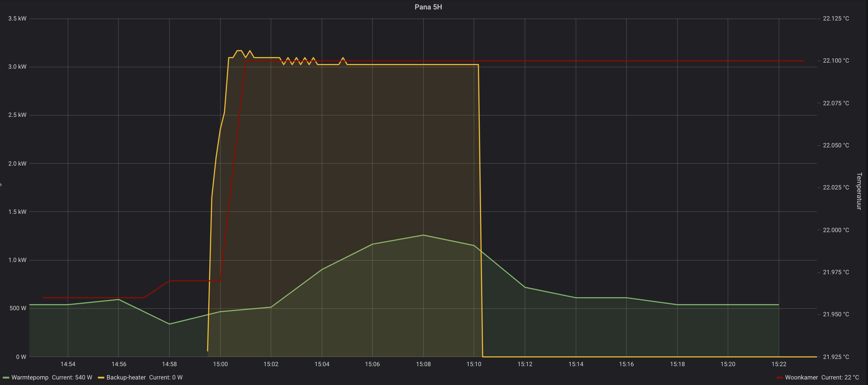
Task: Toggle Warmtepomp series in the legend
Action: point(30,377)
